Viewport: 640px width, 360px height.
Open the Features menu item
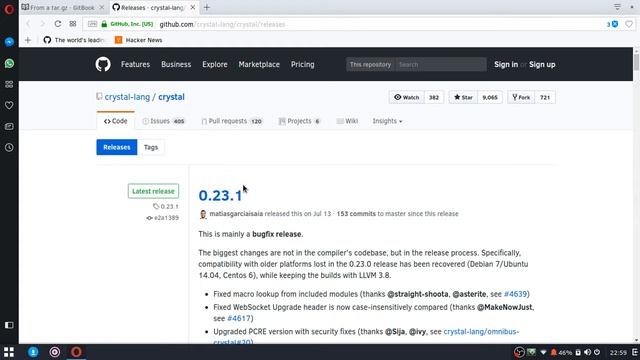click(x=136, y=64)
